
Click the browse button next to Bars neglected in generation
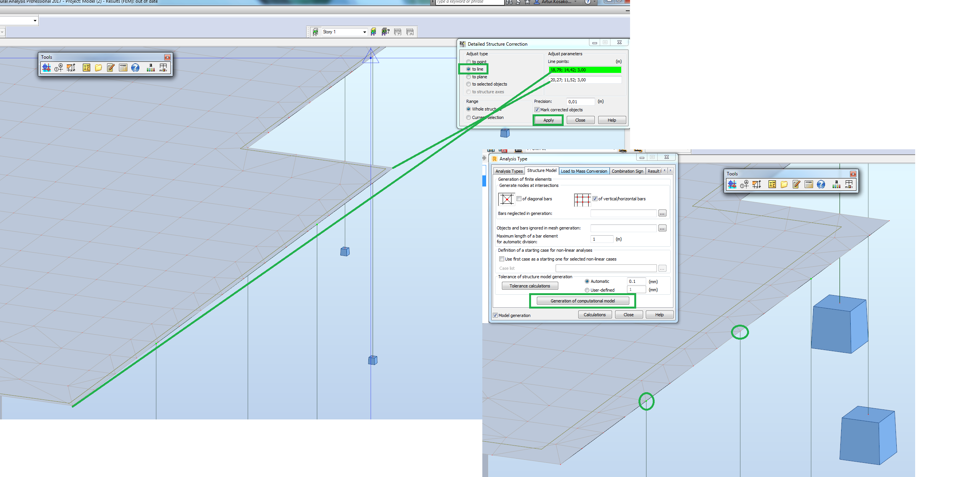(x=662, y=213)
